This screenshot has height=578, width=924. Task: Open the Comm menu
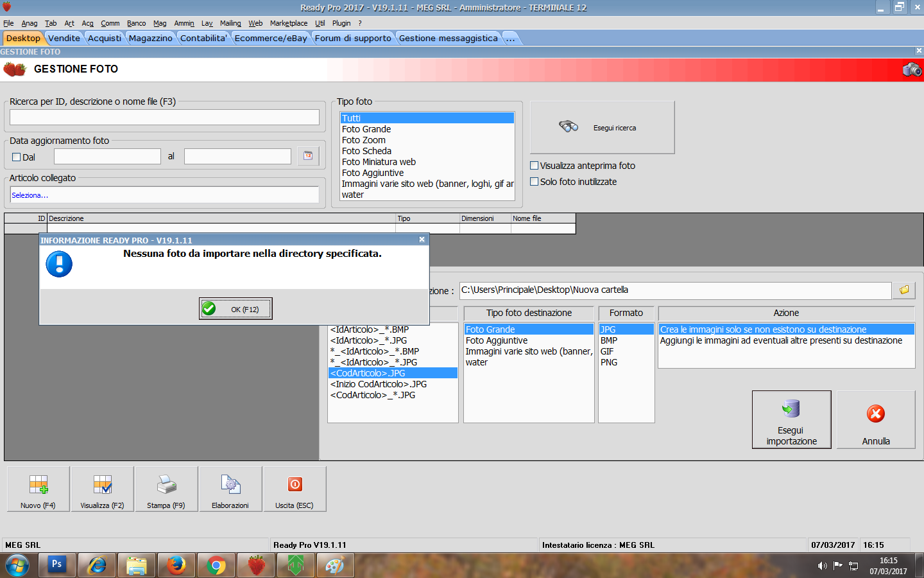[x=110, y=23]
